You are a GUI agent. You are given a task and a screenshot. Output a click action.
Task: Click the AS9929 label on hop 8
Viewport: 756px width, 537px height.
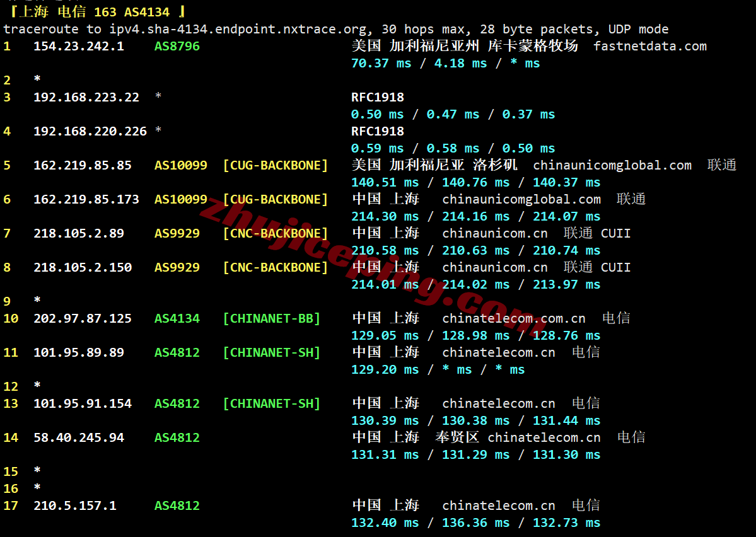click(177, 267)
